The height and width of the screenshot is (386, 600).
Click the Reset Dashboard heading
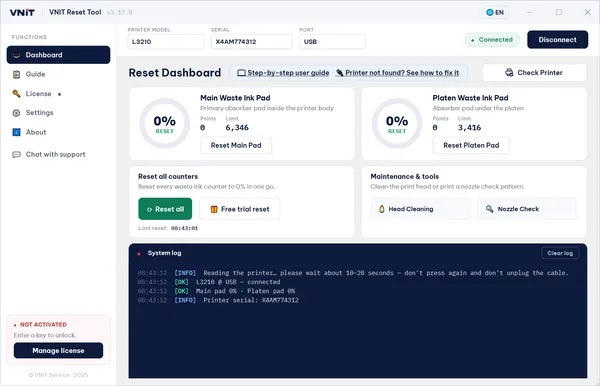tap(174, 73)
